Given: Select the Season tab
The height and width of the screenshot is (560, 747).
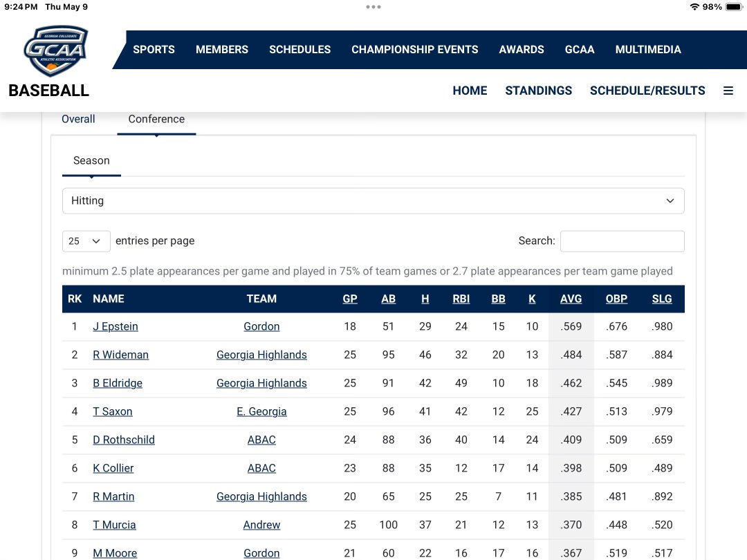Looking at the screenshot, I should [x=91, y=161].
